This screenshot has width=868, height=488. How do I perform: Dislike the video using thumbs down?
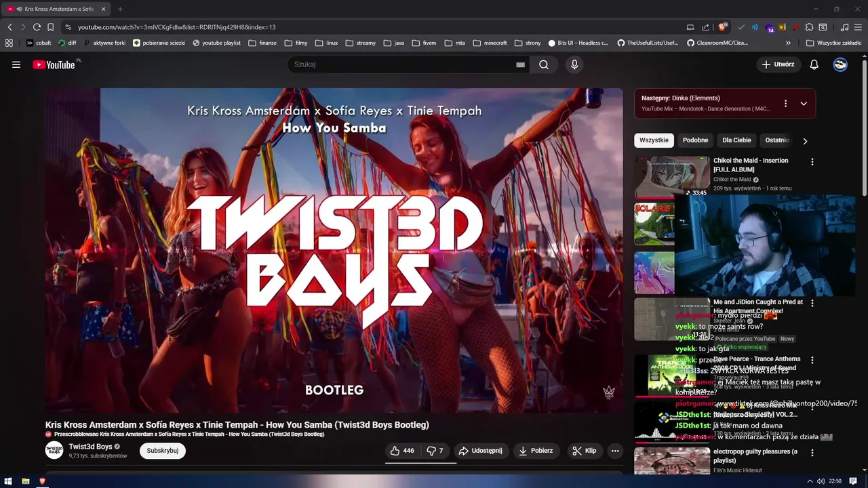tap(435, 451)
